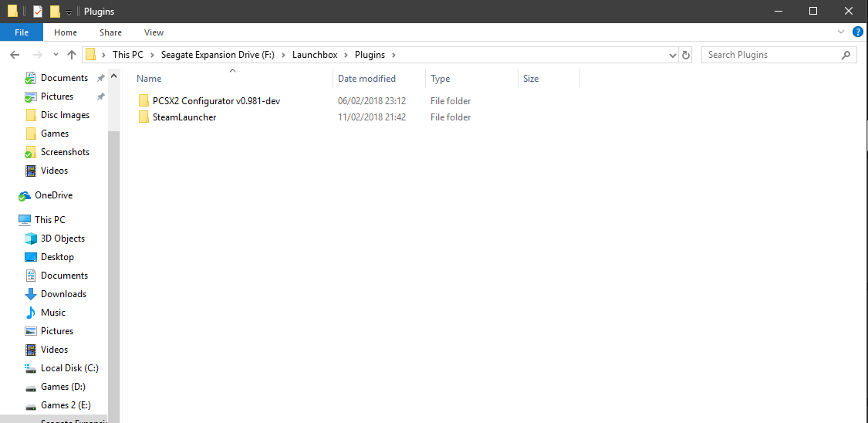The image size is (868, 423).
Task: Expand the chevron after Launchbox breadcrumb
Action: click(x=346, y=55)
